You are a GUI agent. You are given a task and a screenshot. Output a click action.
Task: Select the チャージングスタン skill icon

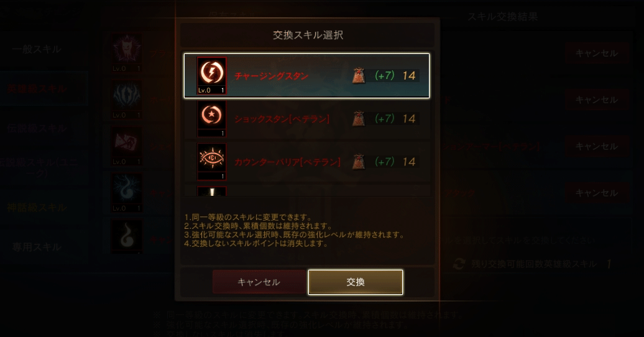[x=211, y=76]
